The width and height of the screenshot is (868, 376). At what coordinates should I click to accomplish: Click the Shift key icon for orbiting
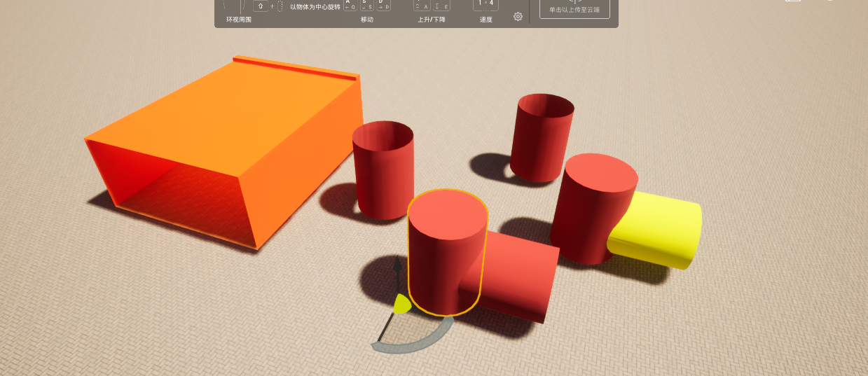click(x=261, y=6)
